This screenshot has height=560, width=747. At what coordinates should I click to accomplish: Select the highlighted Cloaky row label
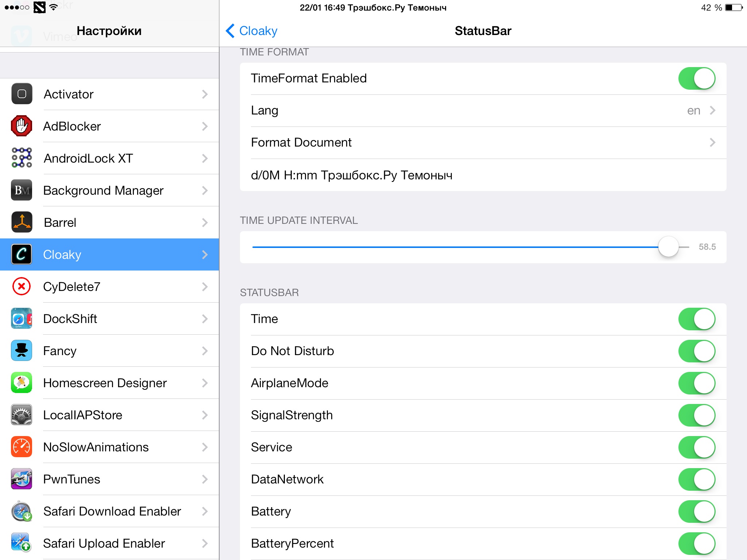(62, 254)
